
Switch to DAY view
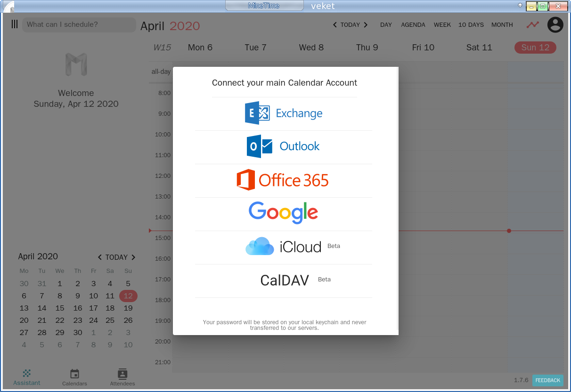click(x=386, y=25)
